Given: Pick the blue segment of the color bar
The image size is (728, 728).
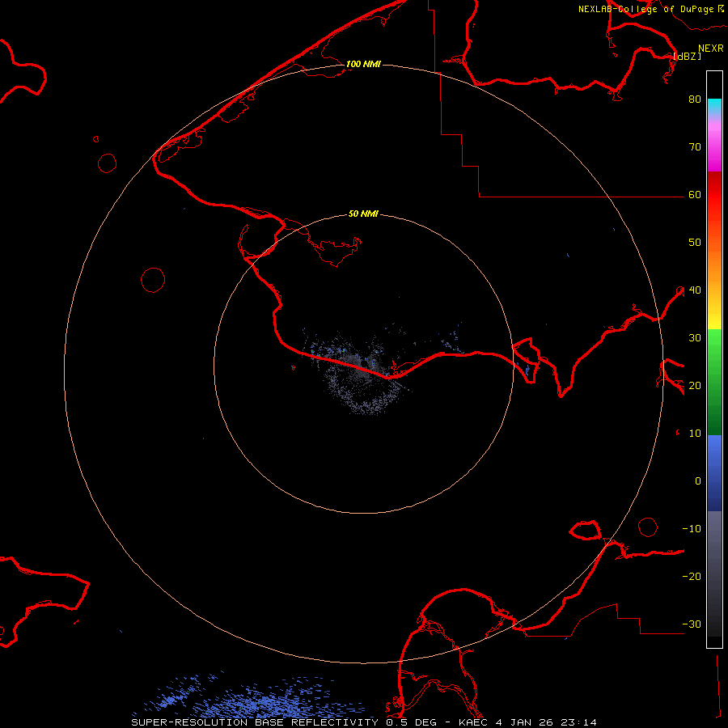Looking at the screenshot, I should point(714,473).
